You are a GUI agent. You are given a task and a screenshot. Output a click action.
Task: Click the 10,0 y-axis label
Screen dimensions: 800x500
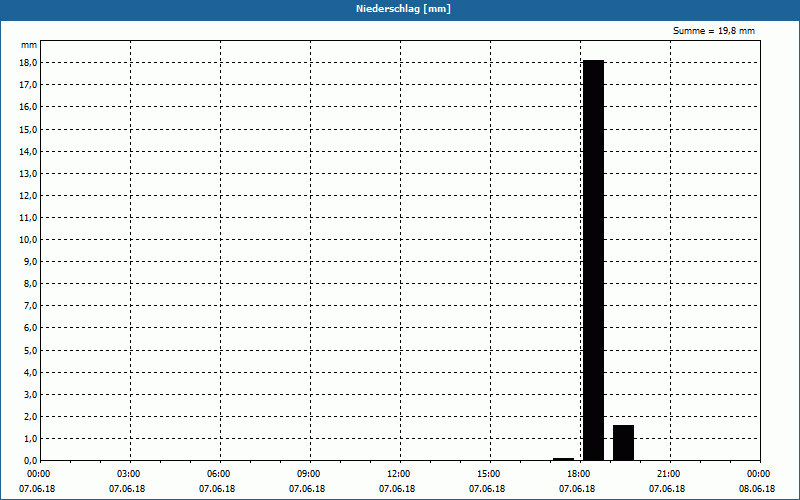tap(29, 239)
